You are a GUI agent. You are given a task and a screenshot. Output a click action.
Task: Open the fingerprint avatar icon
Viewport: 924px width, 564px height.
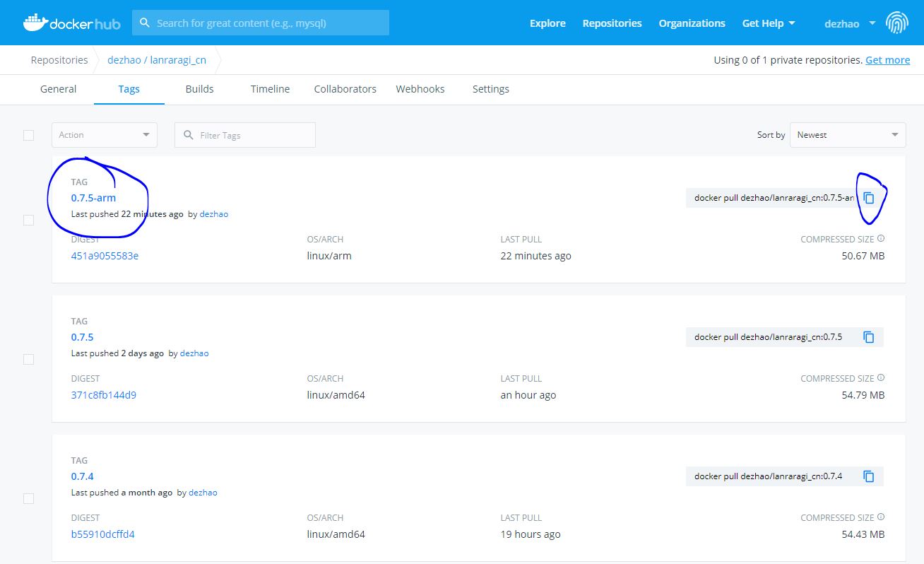coord(898,23)
